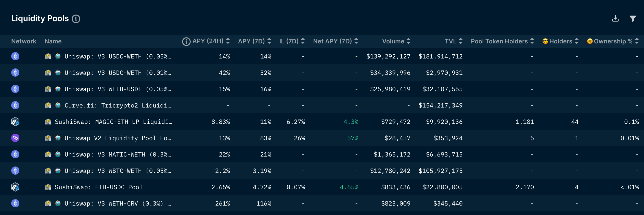Click the APY (24H) info icon
644x215 pixels.
[x=186, y=41]
